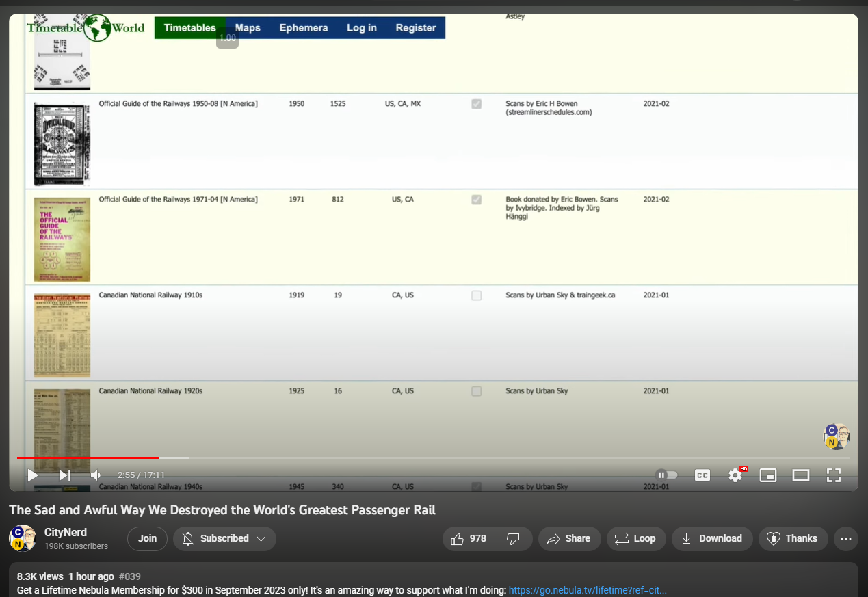Open the Nebula lifetime membership link

[x=588, y=590]
